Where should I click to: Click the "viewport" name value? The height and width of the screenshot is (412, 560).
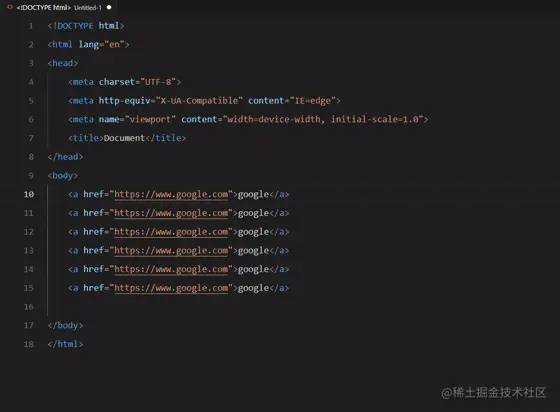(150, 120)
